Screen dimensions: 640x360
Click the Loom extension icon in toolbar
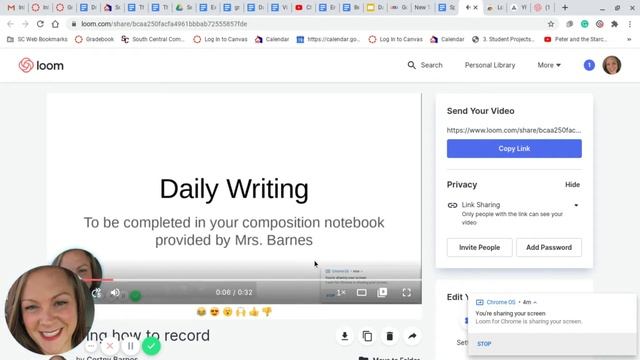pos(599,24)
